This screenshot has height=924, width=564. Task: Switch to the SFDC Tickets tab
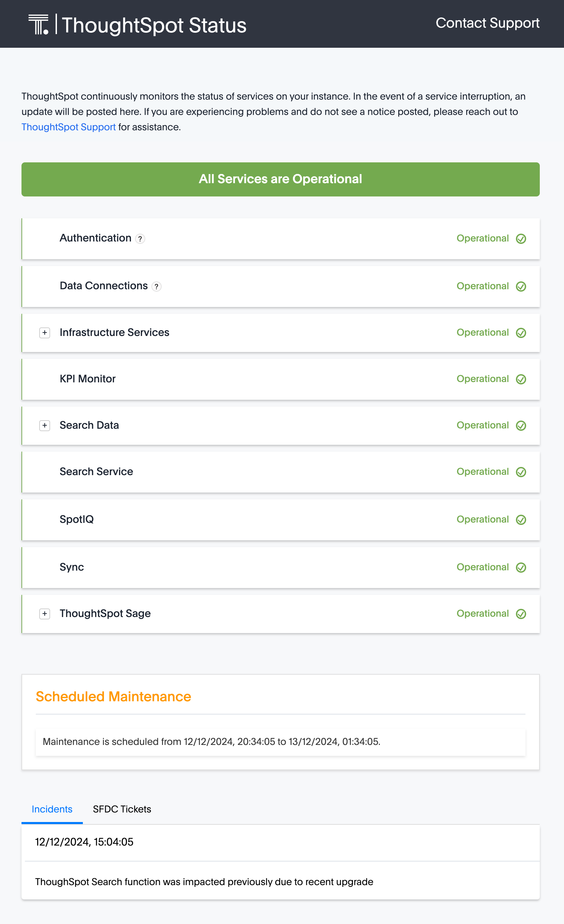122,809
